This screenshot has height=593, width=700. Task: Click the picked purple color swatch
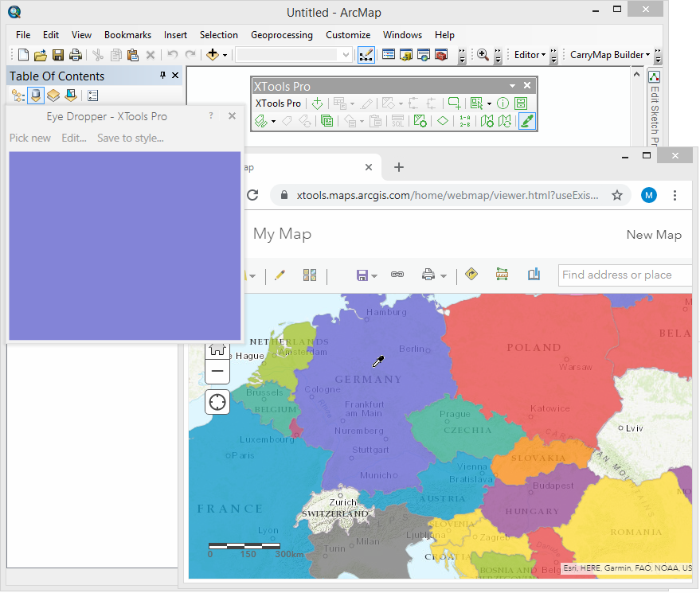(x=124, y=246)
